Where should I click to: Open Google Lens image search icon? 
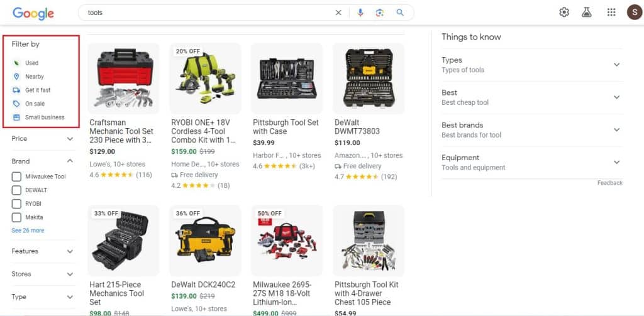point(379,13)
